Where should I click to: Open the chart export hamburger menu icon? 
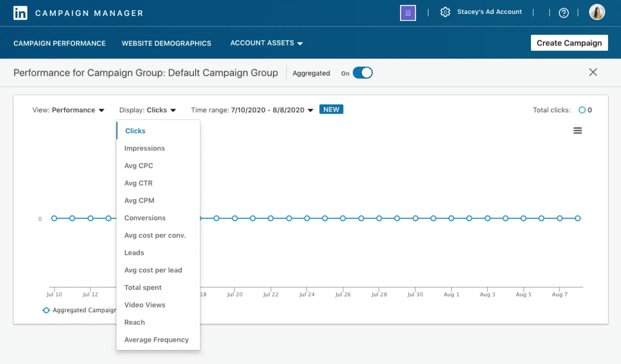coord(578,130)
